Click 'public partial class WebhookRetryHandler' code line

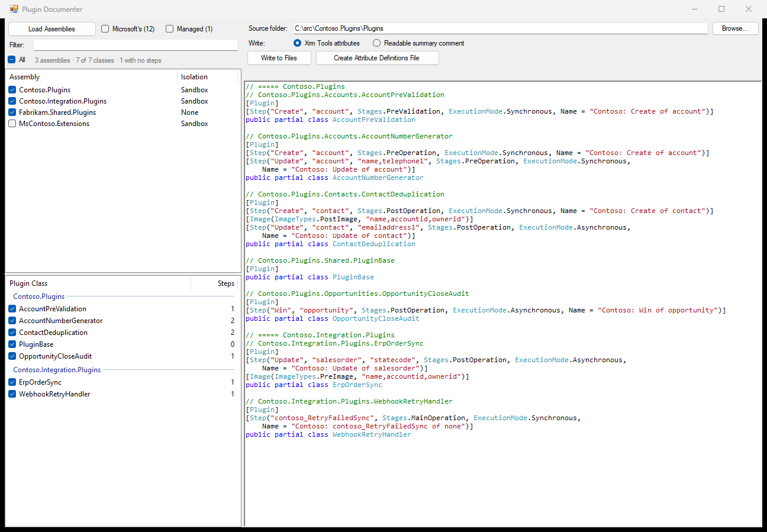pyautogui.click(x=328, y=434)
